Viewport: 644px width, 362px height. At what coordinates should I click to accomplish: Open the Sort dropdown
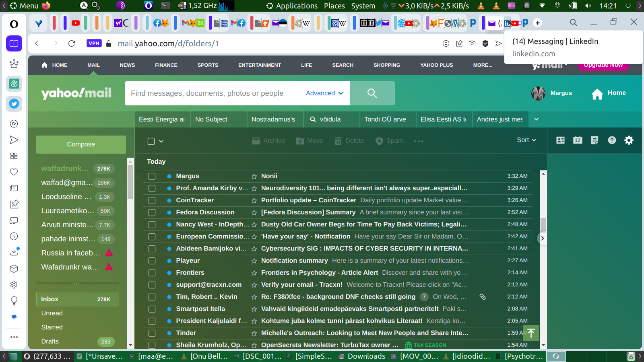click(x=526, y=140)
